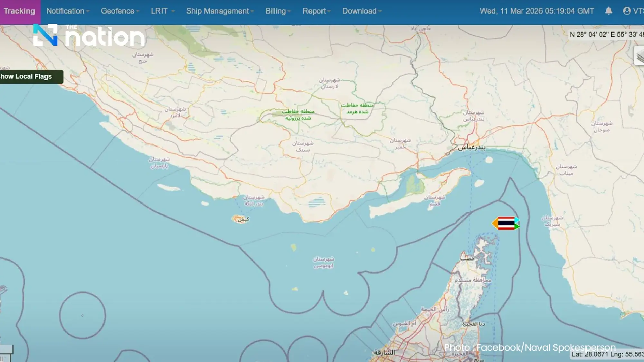Select the Thai-flagged vessel marker

[506, 223]
